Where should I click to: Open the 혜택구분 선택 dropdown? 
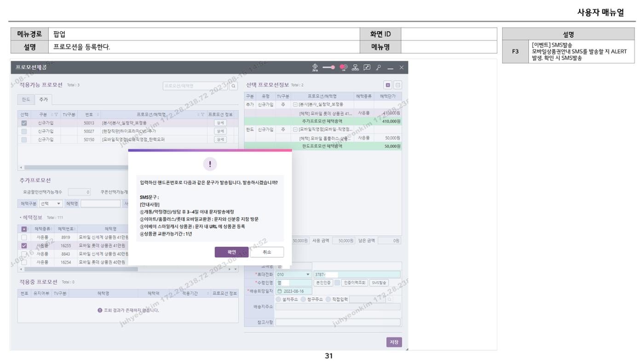point(51,204)
